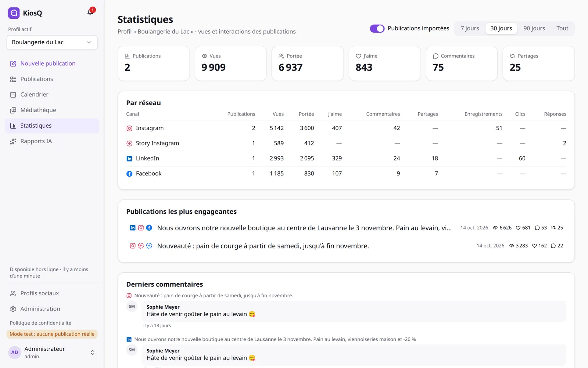Click the Instagram icon in the Par réseau table

(x=129, y=128)
